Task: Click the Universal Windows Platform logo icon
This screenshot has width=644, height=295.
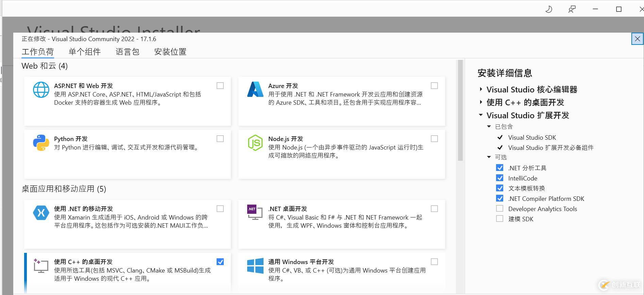Action: pos(255,266)
